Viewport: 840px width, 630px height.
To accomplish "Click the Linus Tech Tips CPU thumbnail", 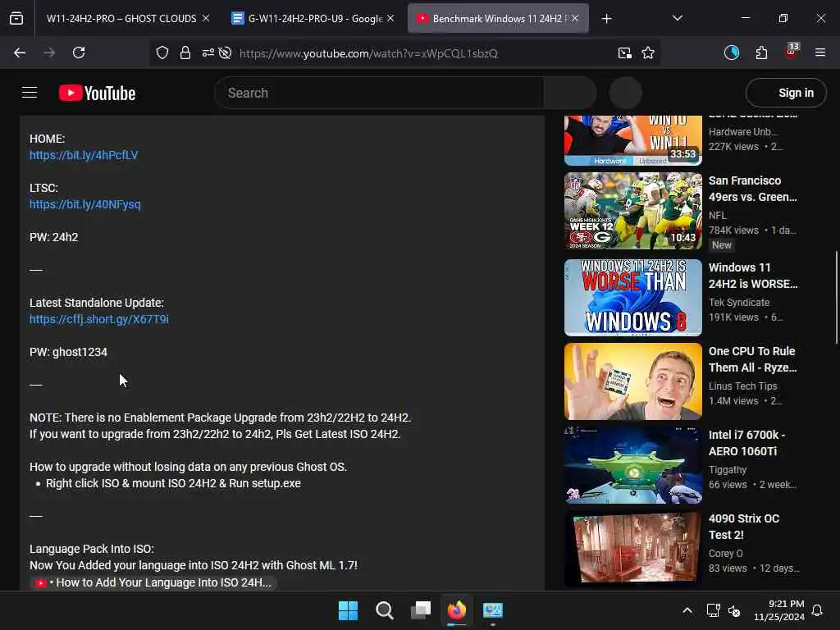I will 632,381.
